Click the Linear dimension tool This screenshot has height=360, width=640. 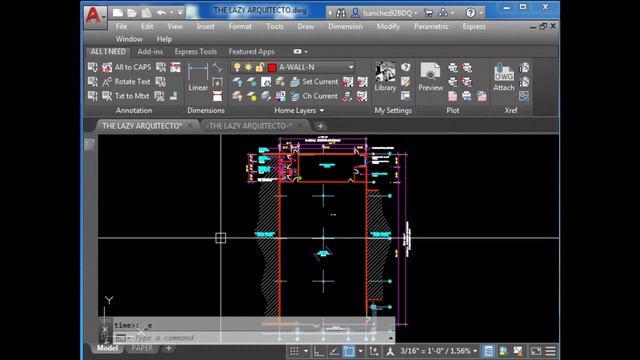point(198,77)
